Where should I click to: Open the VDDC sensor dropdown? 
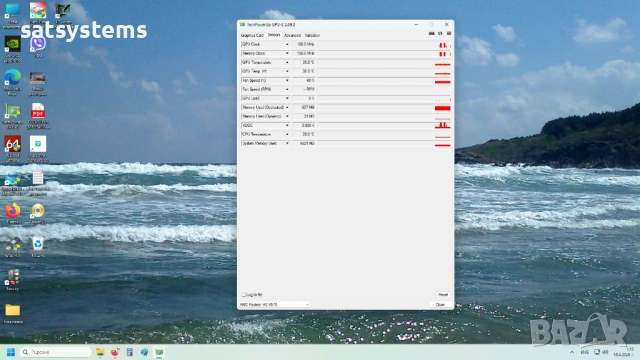point(287,125)
